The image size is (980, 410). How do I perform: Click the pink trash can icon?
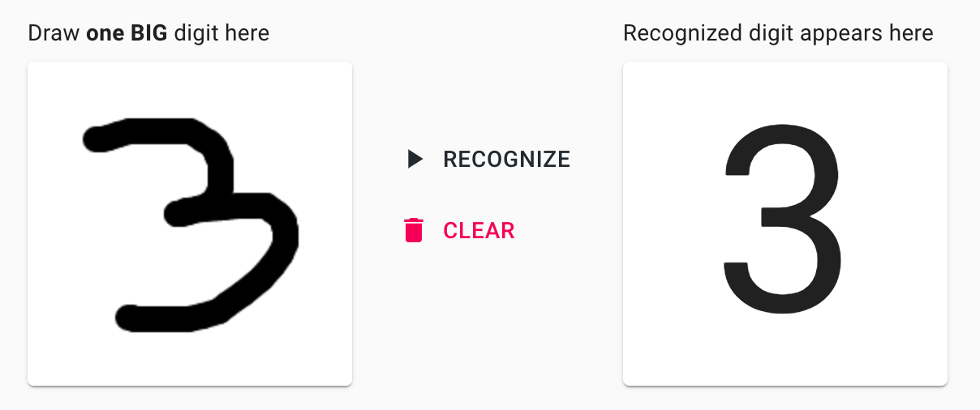pos(414,230)
